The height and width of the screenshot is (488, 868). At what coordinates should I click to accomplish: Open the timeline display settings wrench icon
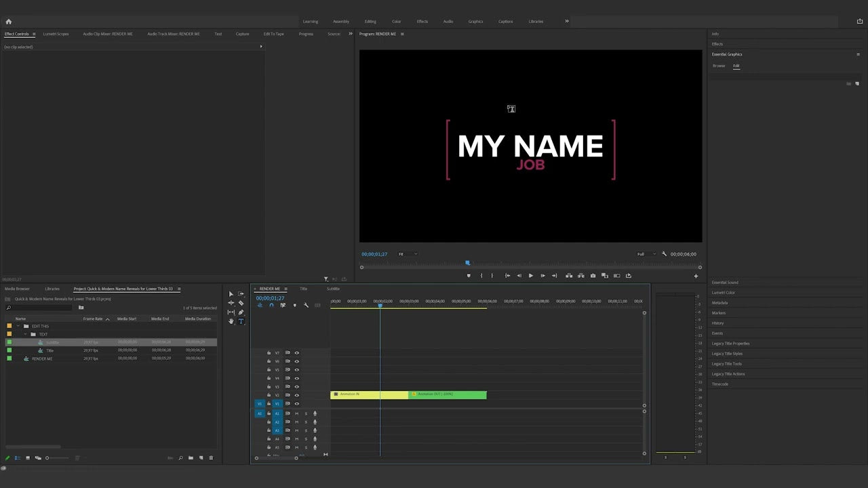point(306,305)
